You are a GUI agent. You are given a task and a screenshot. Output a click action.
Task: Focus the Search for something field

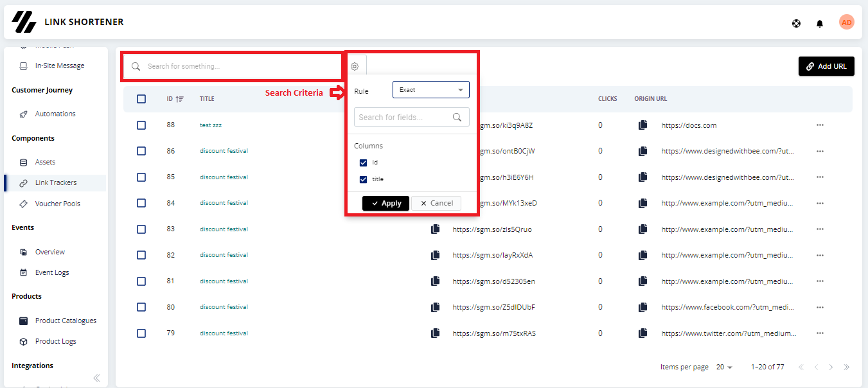point(232,66)
